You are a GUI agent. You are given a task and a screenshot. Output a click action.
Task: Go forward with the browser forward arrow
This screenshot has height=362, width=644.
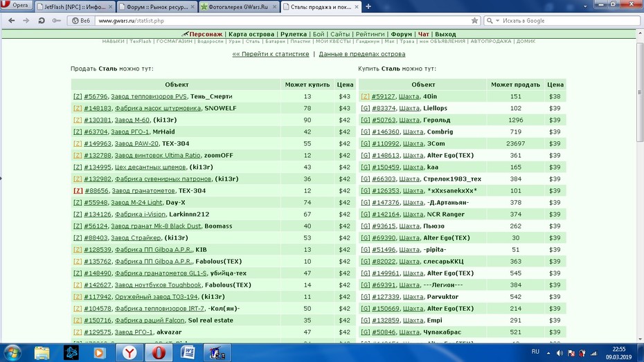(26, 21)
